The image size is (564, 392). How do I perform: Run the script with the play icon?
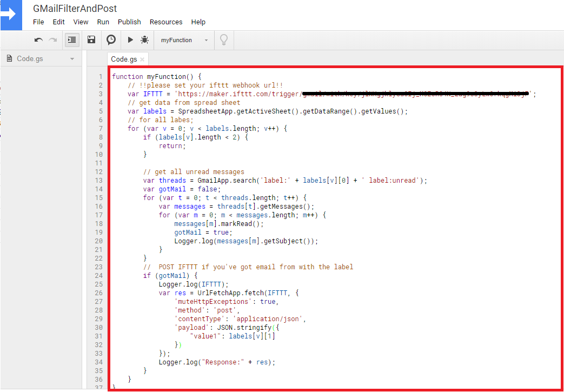point(130,39)
